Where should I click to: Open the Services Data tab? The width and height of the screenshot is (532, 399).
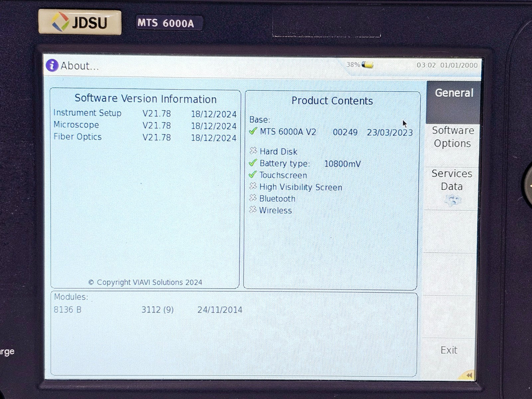[452, 180]
